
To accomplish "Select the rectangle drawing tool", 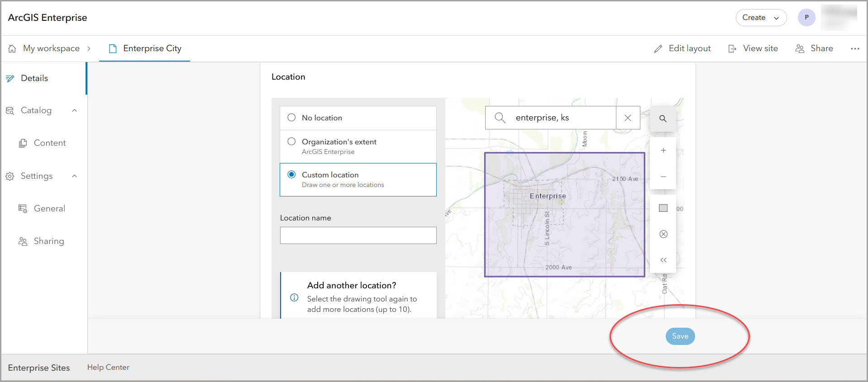I will (663, 208).
